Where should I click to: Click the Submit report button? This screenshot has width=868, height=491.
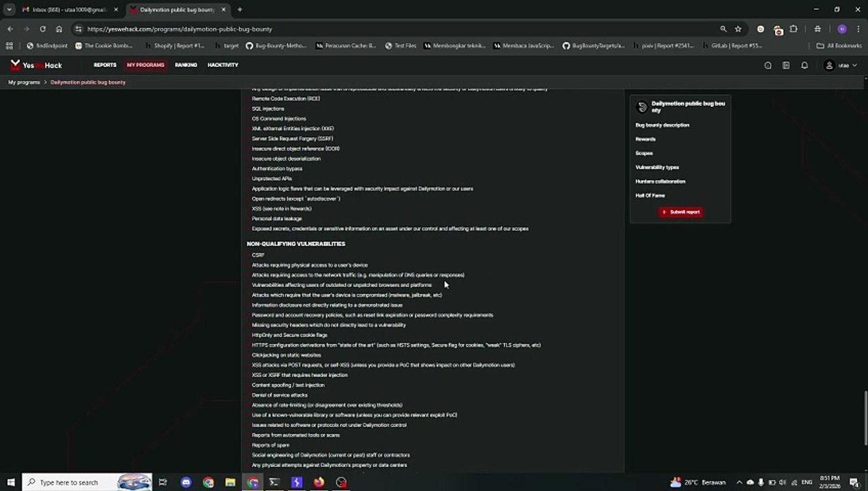point(680,212)
